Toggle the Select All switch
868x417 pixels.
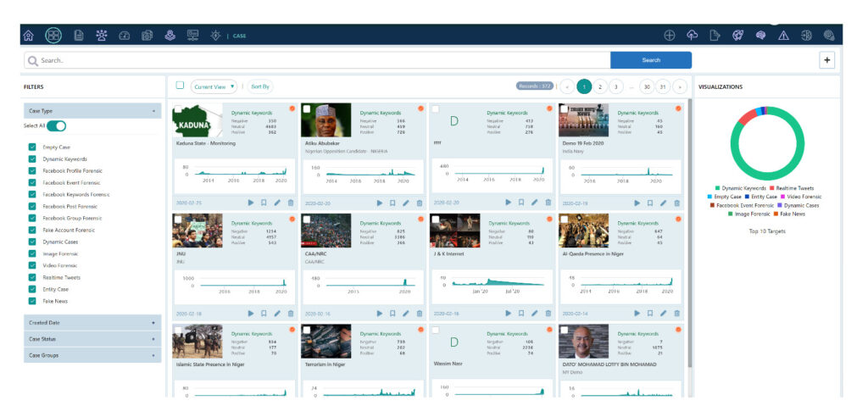point(57,126)
